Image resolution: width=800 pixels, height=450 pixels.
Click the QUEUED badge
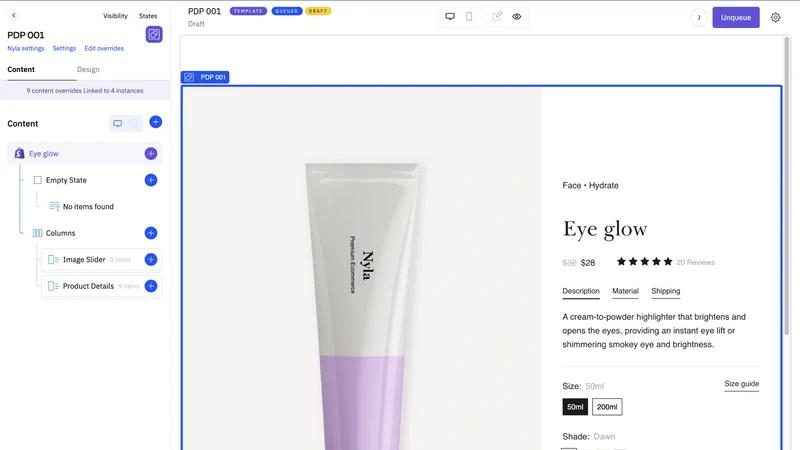pyautogui.click(x=287, y=11)
